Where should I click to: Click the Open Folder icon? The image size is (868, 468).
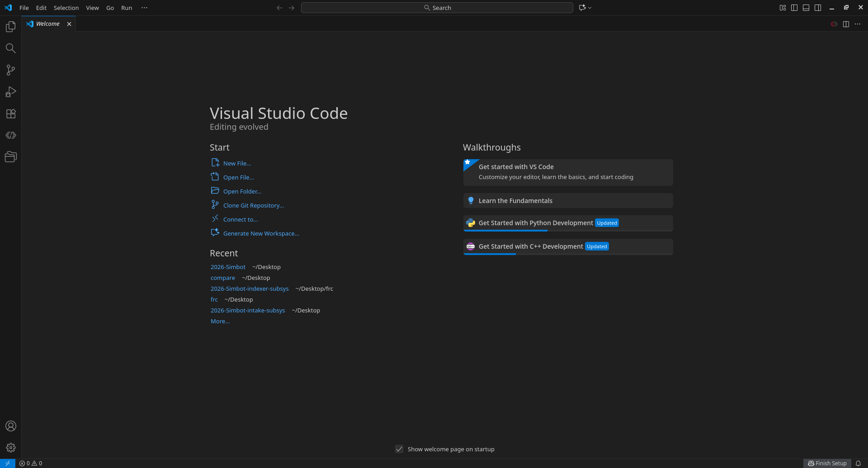pos(215,191)
